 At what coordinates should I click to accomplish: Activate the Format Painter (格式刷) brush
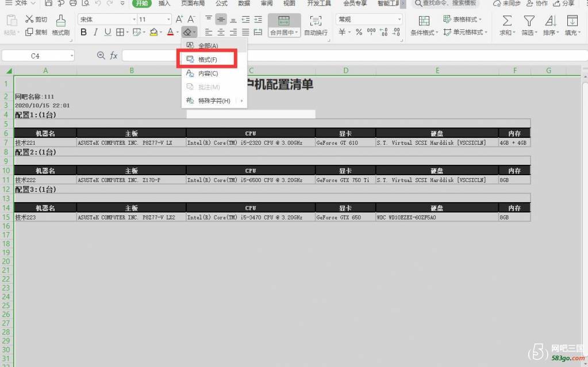pyautogui.click(x=61, y=25)
